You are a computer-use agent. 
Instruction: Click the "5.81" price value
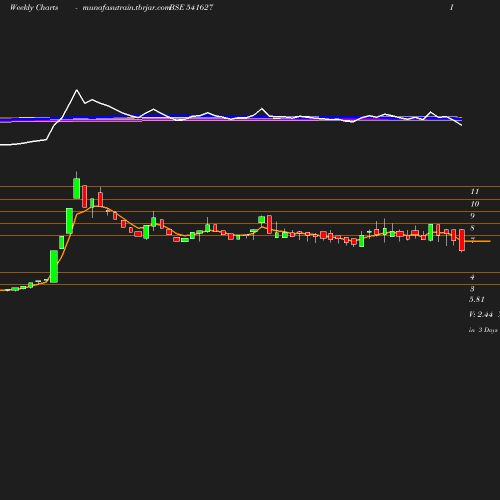(x=477, y=299)
